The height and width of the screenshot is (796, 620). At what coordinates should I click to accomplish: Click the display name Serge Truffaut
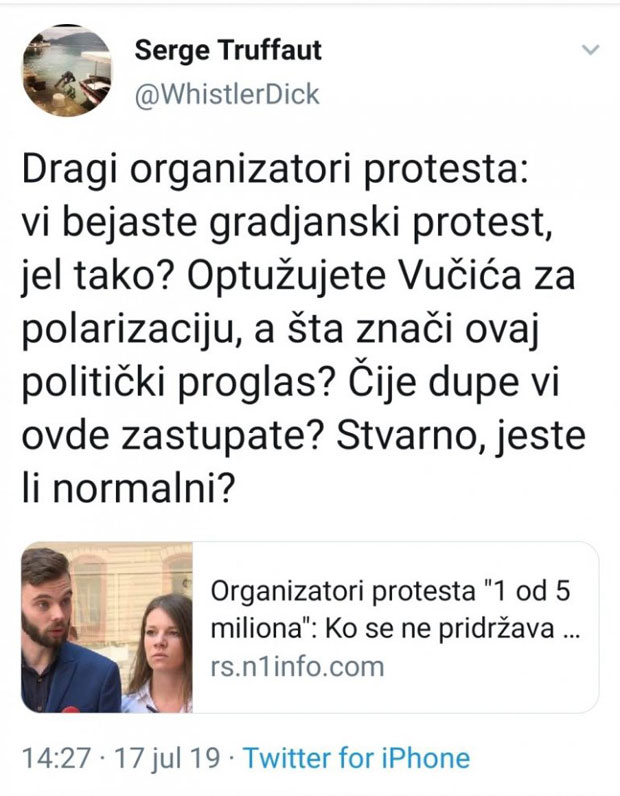point(228,49)
